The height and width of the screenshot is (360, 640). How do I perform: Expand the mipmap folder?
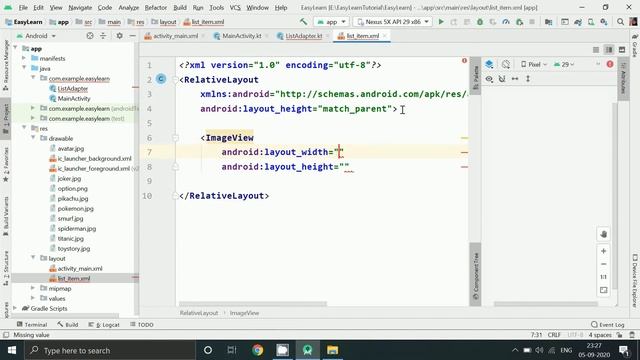[33, 288]
